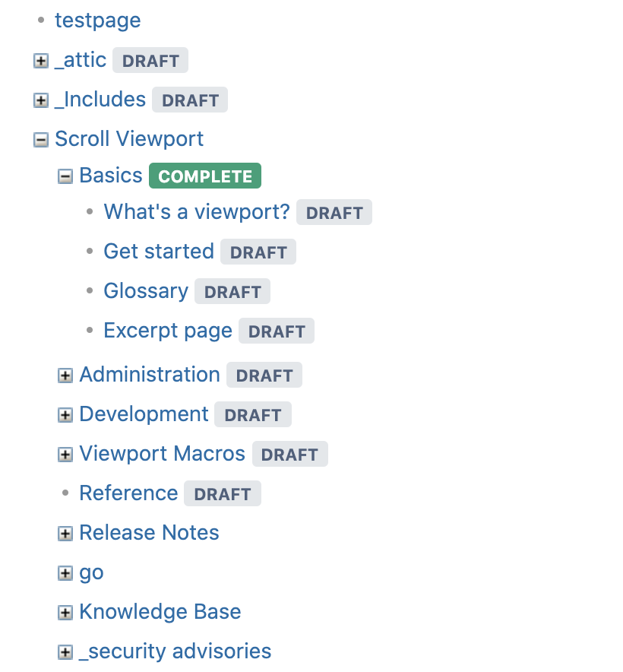Click the DRAFT badge beside Reference

click(x=223, y=493)
